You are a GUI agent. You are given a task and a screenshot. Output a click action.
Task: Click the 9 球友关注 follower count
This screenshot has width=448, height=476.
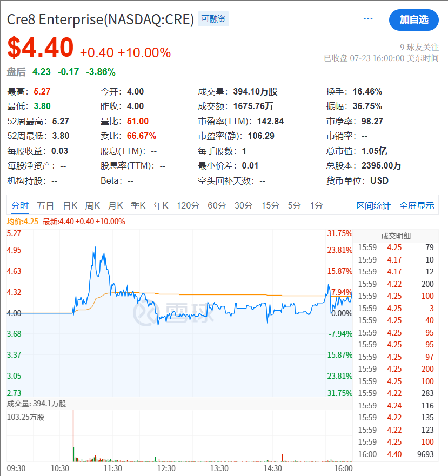419,48
